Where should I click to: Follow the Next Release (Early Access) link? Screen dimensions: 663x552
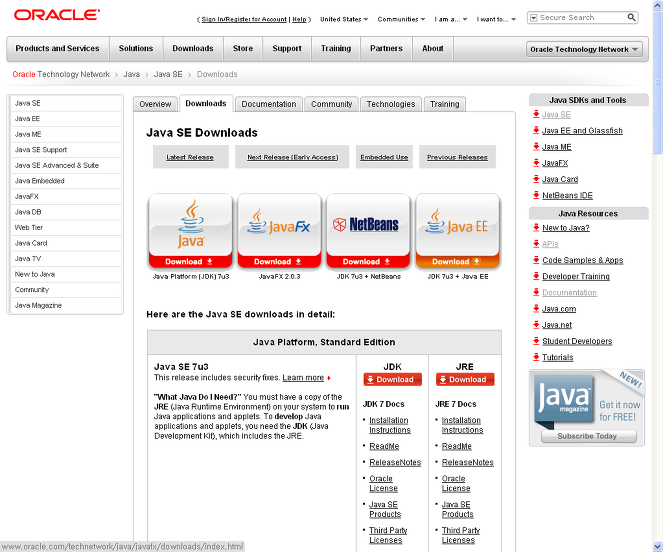coord(293,157)
